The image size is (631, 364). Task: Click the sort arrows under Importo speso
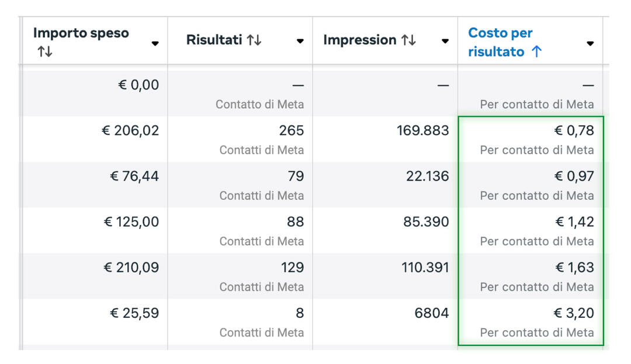(44, 52)
